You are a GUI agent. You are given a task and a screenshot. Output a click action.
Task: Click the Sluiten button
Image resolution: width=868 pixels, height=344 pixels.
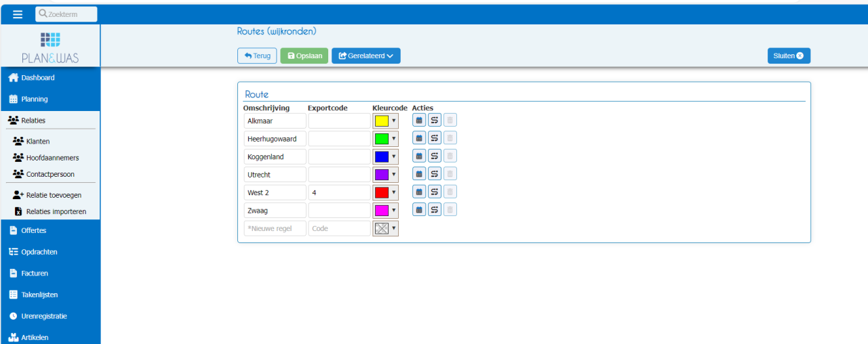point(789,56)
